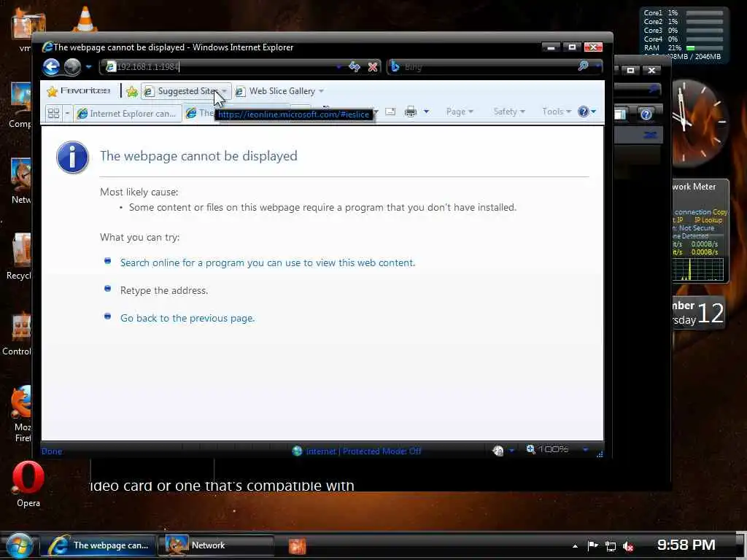Expand the Web Slice Gallery dropdown arrow
The width and height of the screenshot is (747, 560).
click(x=321, y=91)
